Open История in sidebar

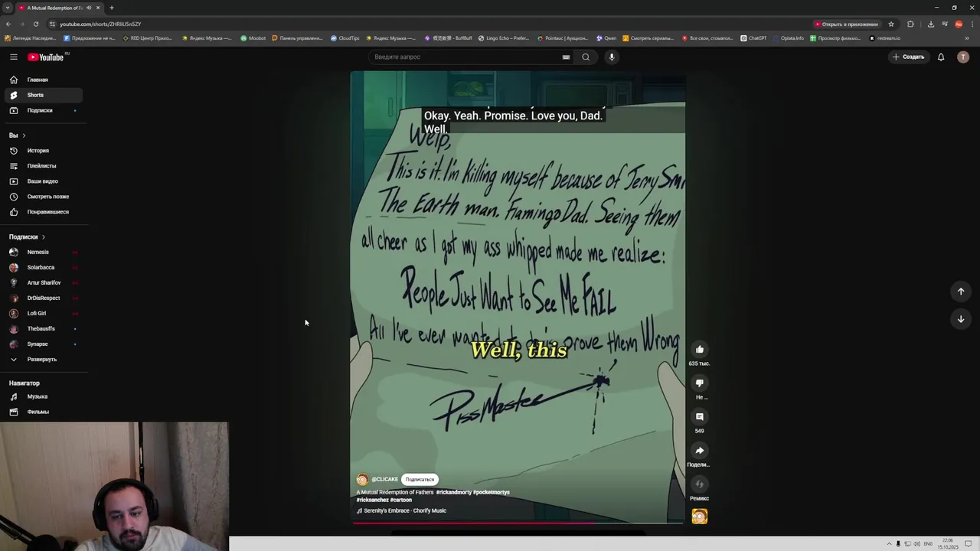(x=43, y=151)
